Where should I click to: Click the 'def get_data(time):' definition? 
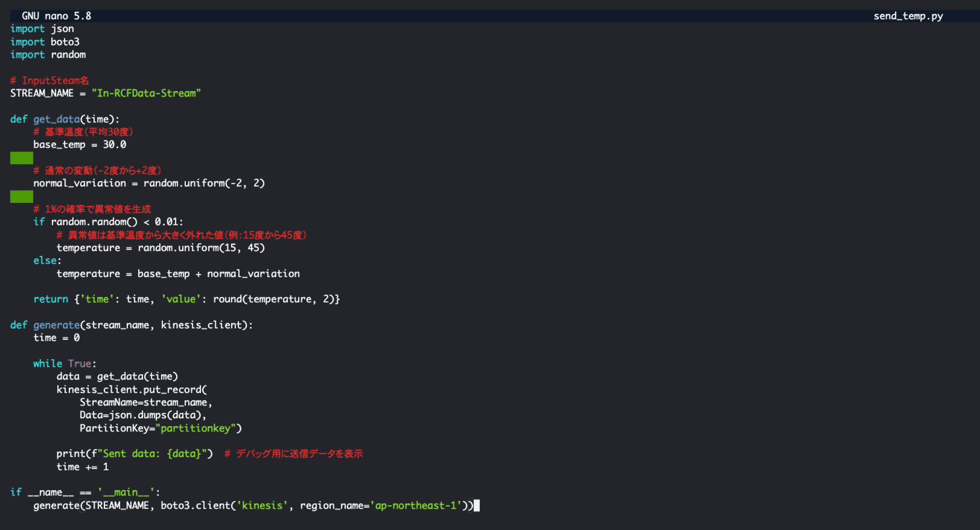[65, 119]
